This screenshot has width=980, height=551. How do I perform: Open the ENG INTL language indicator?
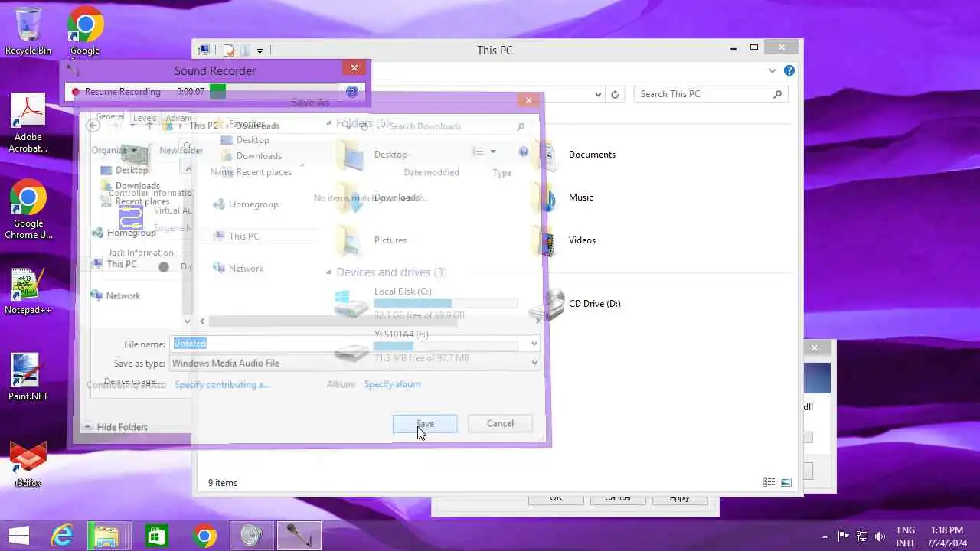click(906, 536)
